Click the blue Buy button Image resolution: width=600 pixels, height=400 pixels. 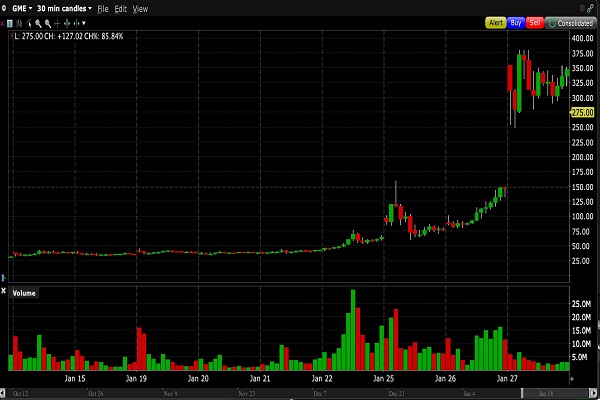tap(516, 23)
